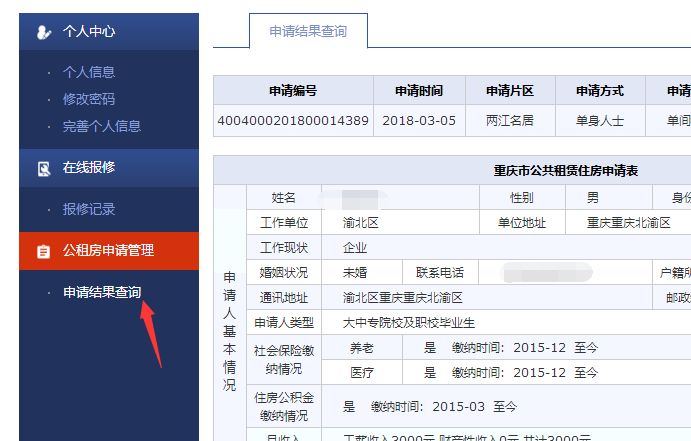Screen dimensions: 691x441
Task: Switch to the 申请结果查询 tab
Action: [x=308, y=31]
